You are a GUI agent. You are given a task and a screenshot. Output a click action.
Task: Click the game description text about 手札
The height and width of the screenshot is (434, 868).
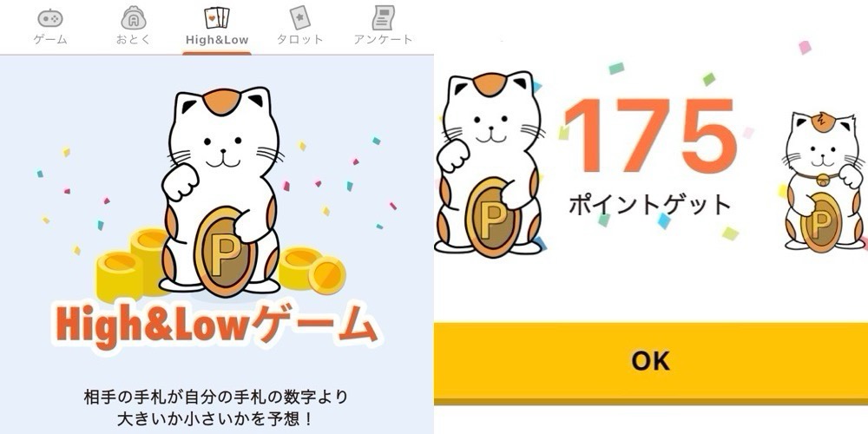216,408
